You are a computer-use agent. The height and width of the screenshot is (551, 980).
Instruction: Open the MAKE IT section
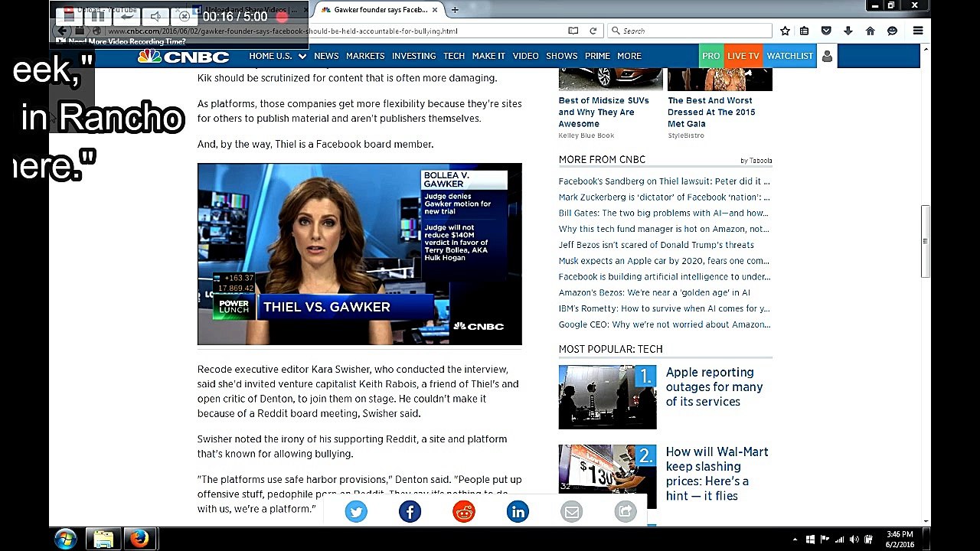[488, 56]
